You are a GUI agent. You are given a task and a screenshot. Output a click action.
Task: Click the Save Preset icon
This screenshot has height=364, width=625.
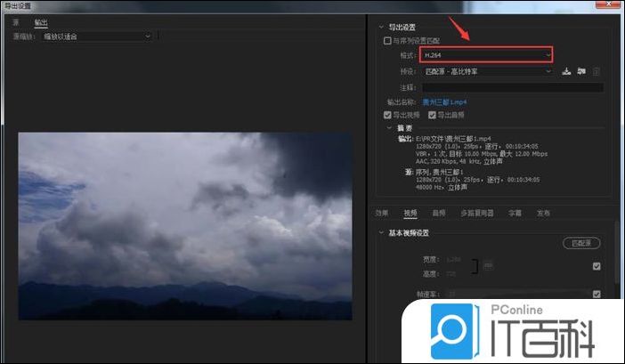click(566, 72)
